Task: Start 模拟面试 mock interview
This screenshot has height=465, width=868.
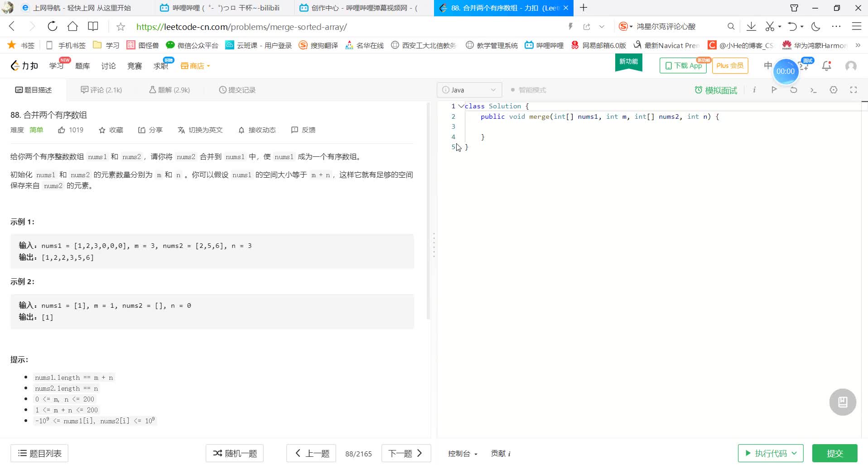Action: click(x=716, y=90)
